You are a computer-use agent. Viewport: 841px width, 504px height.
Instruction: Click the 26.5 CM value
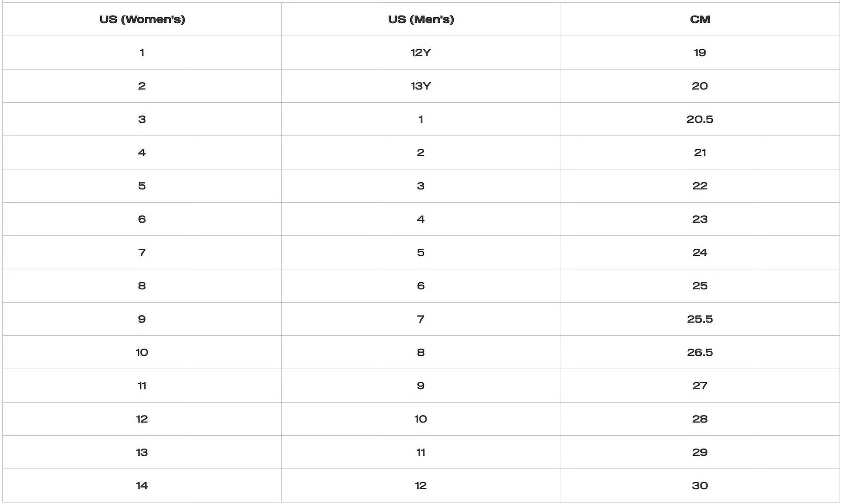click(x=700, y=352)
